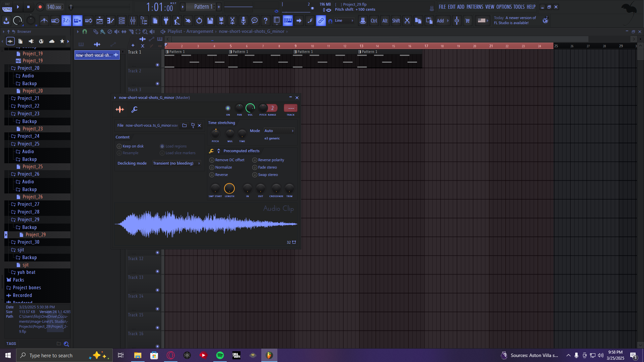Click the browse file folder icon in sampler
This screenshot has height=362, width=644.
pyautogui.click(x=184, y=125)
